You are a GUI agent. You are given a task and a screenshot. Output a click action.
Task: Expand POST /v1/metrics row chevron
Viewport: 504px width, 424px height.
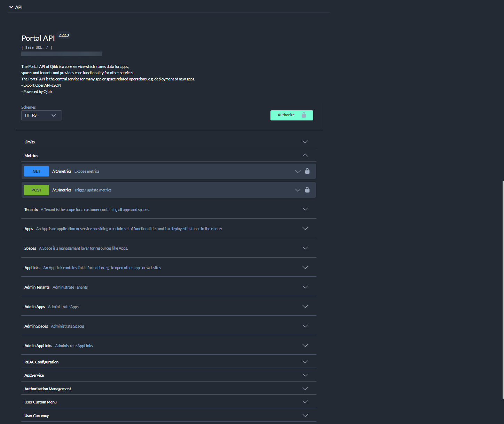pyautogui.click(x=298, y=190)
